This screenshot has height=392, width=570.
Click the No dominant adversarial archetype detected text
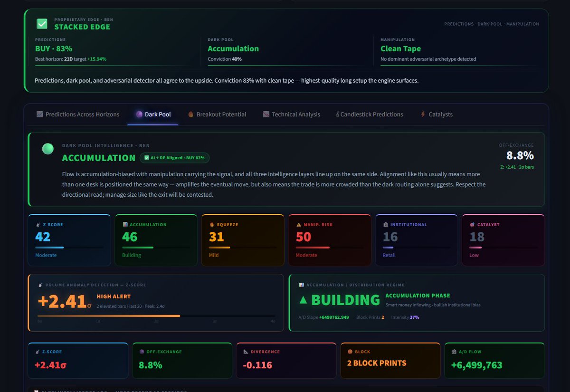(x=428, y=59)
